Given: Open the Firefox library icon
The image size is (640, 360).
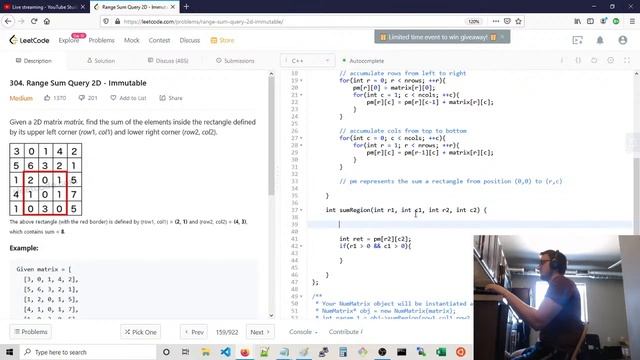Looking at the screenshot, I should 578,21.
